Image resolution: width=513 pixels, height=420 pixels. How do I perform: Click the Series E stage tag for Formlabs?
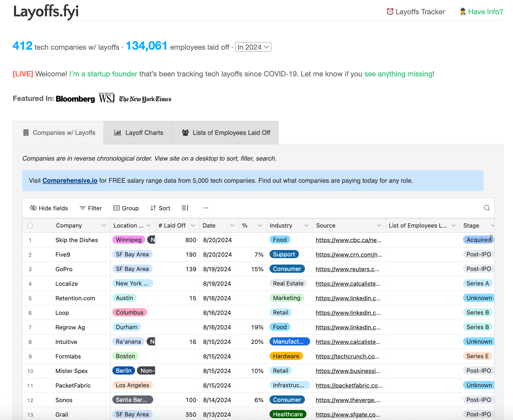(478, 356)
